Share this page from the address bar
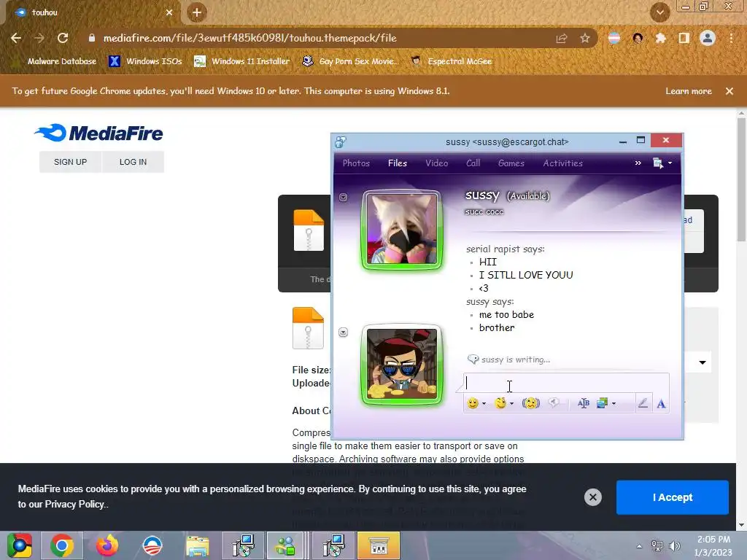The height and width of the screenshot is (560, 747). tap(562, 38)
